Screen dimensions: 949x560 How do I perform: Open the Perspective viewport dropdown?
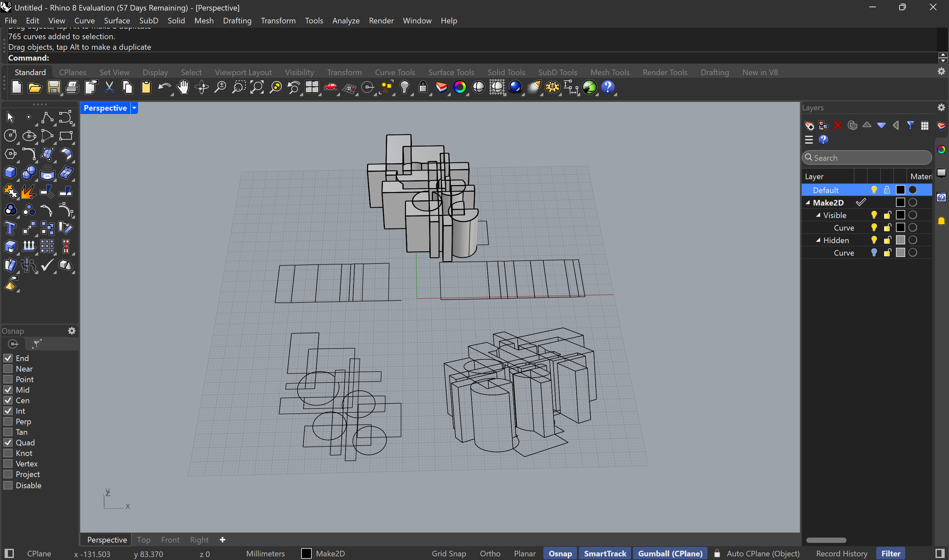[x=134, y=108]
